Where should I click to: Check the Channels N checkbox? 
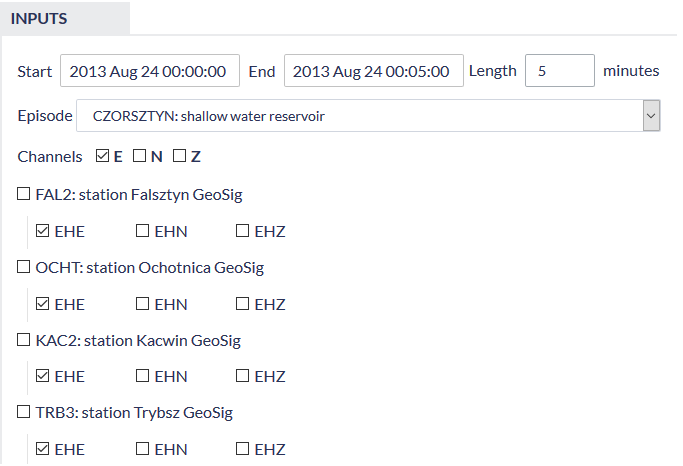point(139,155)
